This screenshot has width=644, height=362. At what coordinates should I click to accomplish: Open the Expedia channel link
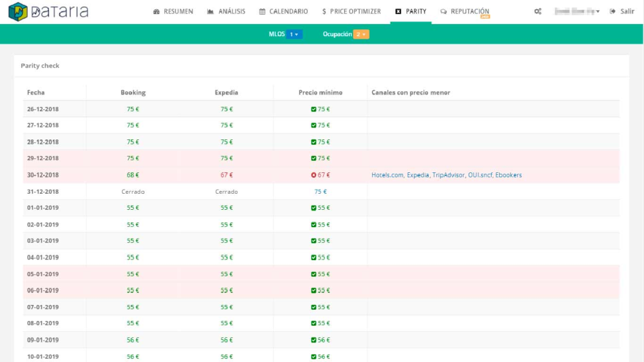click(418, 175)
